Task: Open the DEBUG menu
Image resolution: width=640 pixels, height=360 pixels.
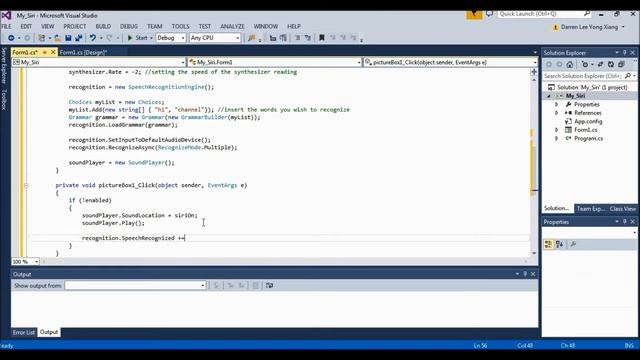Action: pos(129,26)
